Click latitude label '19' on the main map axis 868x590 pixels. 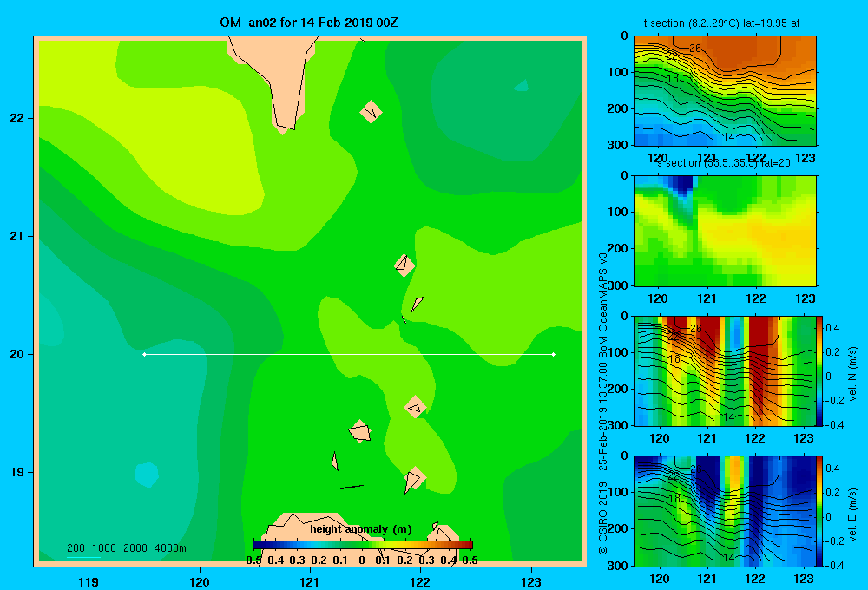coord(17,472)
